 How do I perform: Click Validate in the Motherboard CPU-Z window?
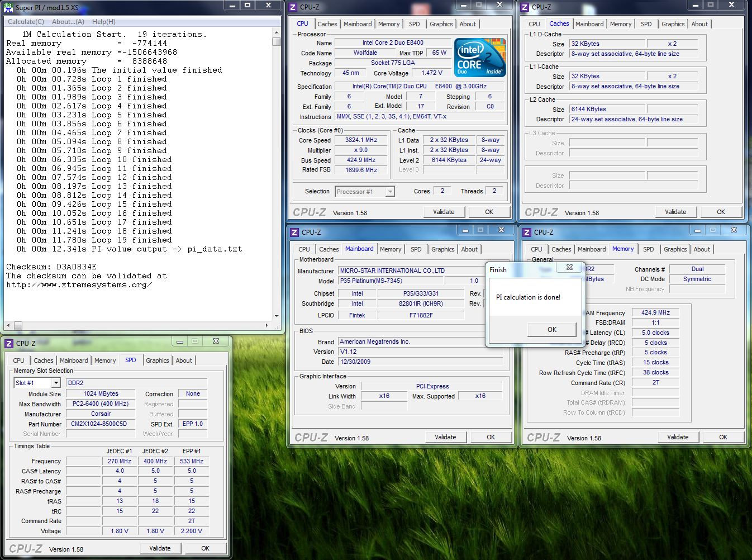tap(446, 437)
